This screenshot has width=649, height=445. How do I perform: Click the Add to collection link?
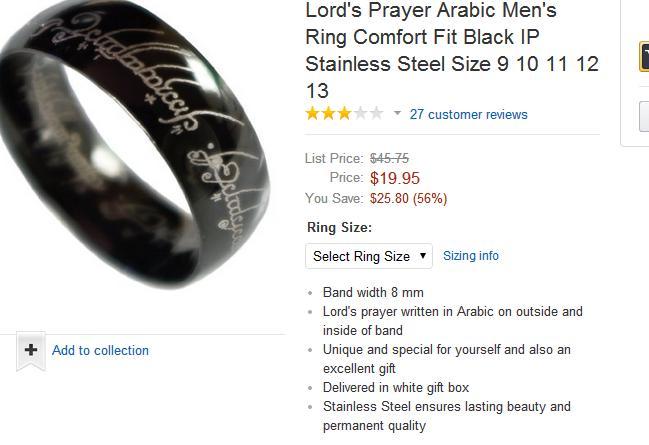tap(100, 351)
